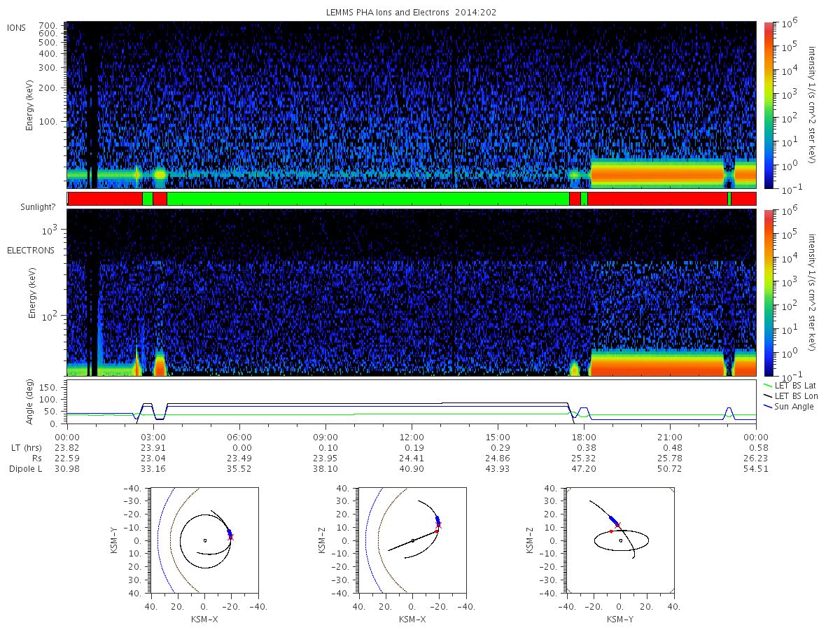Click the KSM-X versus KSM-Z orbit plot
This screenshot has height=630, width=840.
coord(412,540)
